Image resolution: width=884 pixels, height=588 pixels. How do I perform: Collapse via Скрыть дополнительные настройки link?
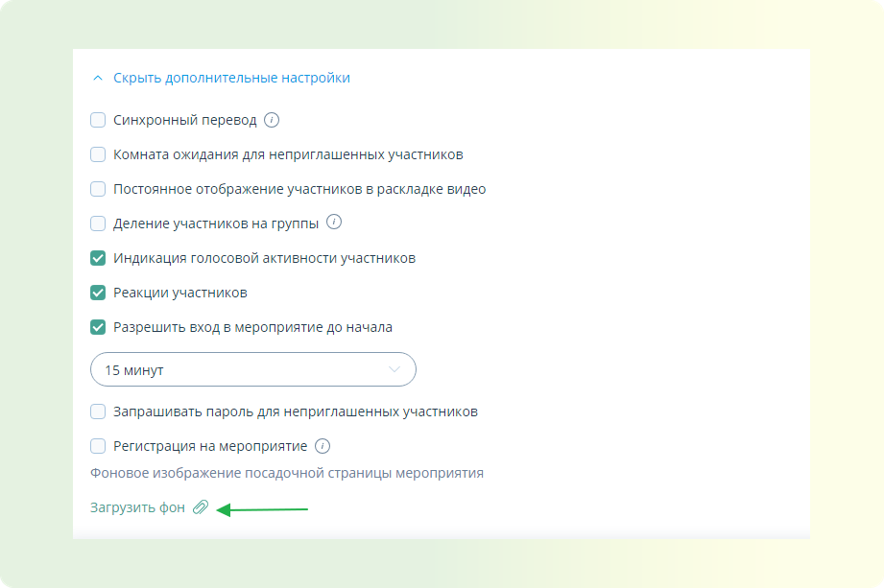point(231,78)
